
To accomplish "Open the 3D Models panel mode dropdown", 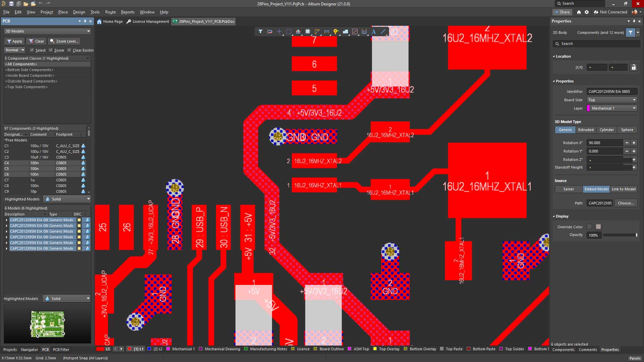I will click(x=47, y=31).
